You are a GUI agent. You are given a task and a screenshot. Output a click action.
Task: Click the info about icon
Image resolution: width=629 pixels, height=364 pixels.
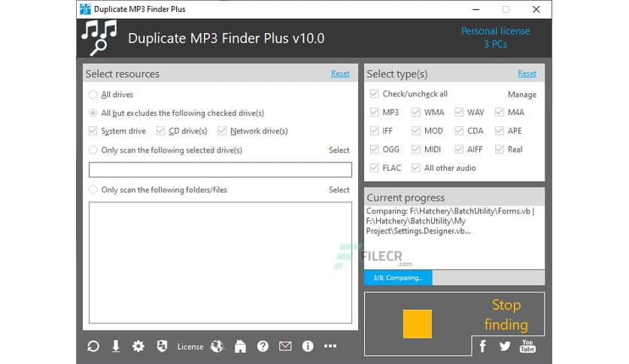308,346
